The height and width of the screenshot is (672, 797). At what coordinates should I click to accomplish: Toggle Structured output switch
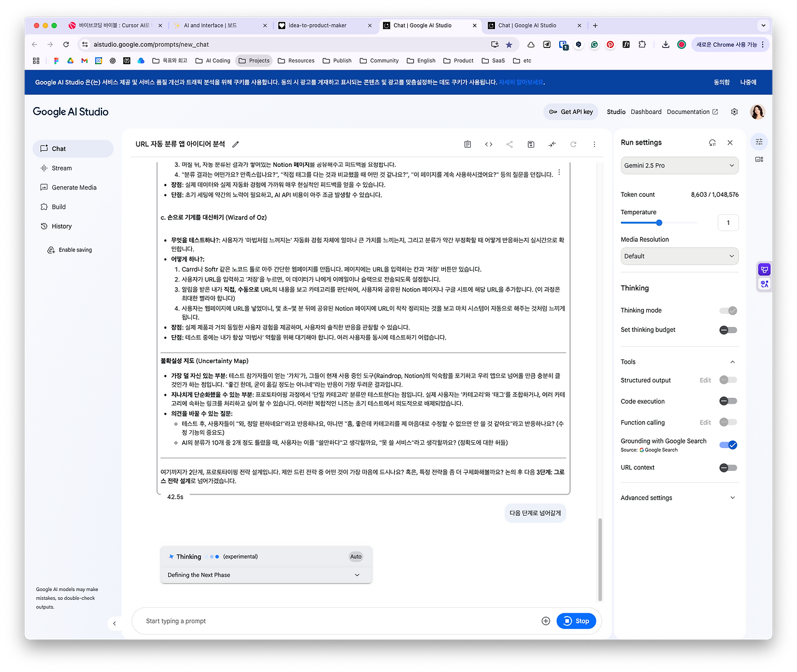tap(729, 381)
